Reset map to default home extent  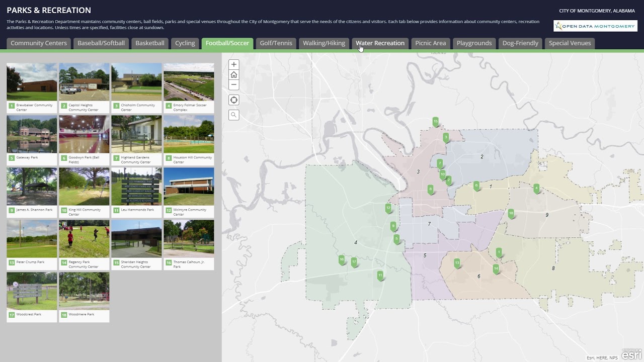pyautogui.click(x=233, y=74)
